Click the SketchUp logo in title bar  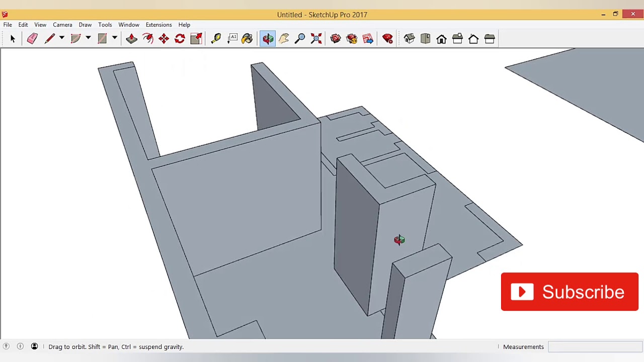coord(5,15)
